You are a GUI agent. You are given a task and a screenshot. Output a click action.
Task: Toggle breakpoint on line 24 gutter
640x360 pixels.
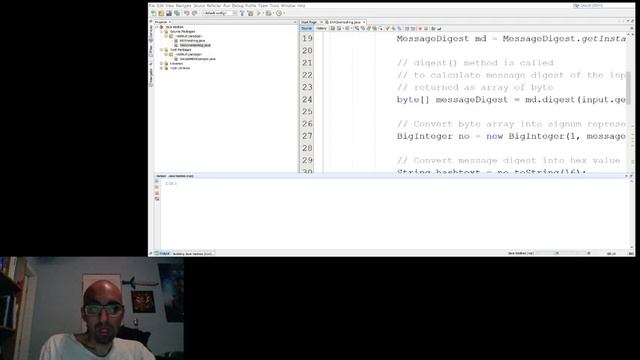click(307, 100)
